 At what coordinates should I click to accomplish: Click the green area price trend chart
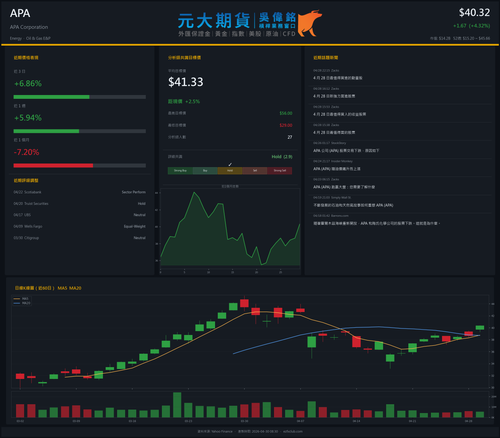(230, 229)
